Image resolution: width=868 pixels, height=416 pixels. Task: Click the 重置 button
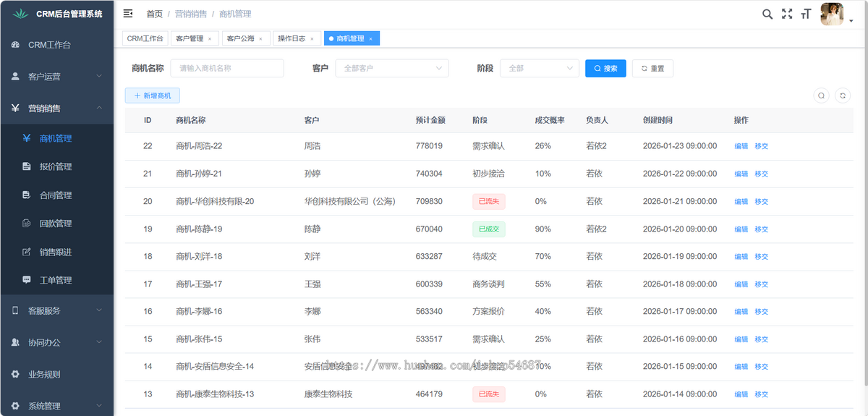coord(652,68)
